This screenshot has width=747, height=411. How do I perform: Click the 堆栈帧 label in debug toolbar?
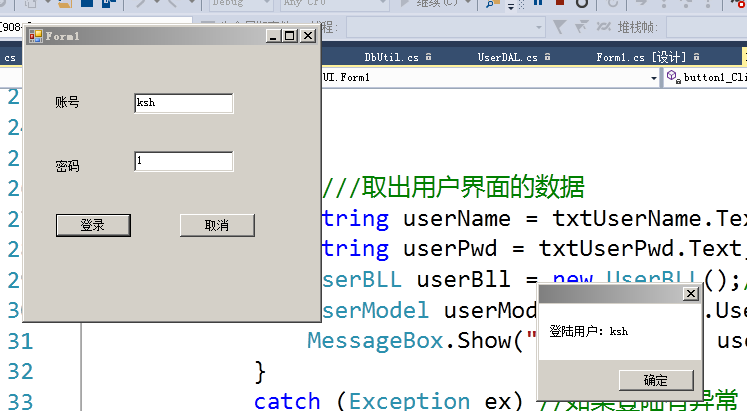(x=638, y=27)
